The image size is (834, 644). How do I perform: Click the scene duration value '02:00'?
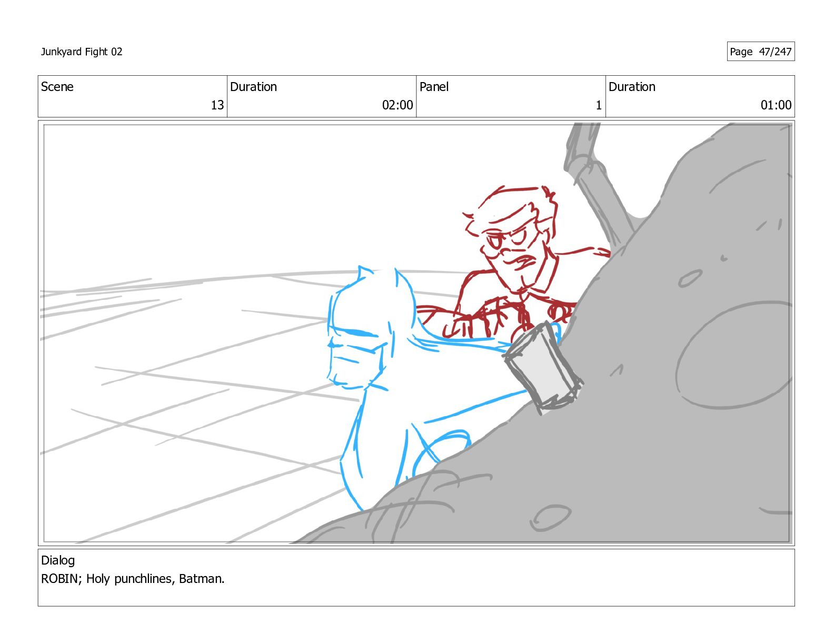pos(398,105)
